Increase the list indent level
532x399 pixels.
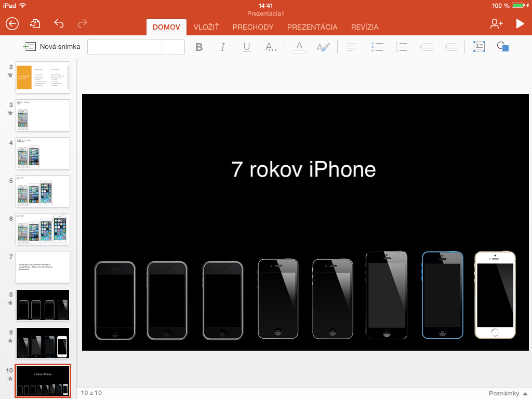coord(450,47)
